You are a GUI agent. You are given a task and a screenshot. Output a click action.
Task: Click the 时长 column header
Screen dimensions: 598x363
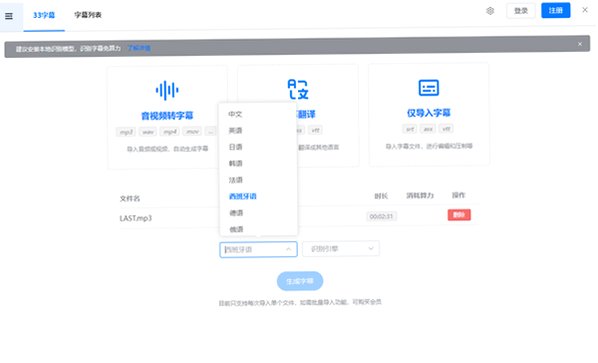point(381,196)
